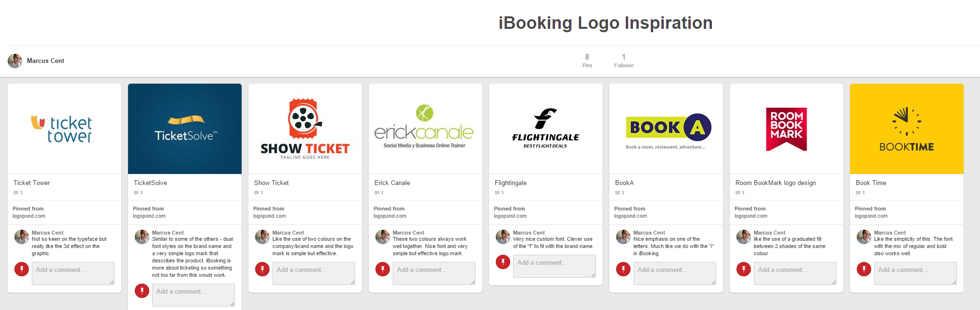Open the Room Book Mark logo image

pos(787,129)
